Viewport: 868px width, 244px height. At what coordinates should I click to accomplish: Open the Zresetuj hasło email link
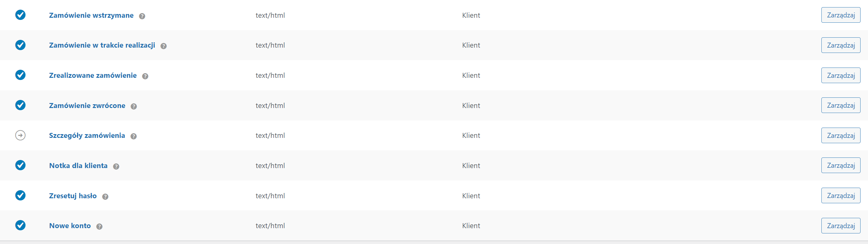coord(73,196)
